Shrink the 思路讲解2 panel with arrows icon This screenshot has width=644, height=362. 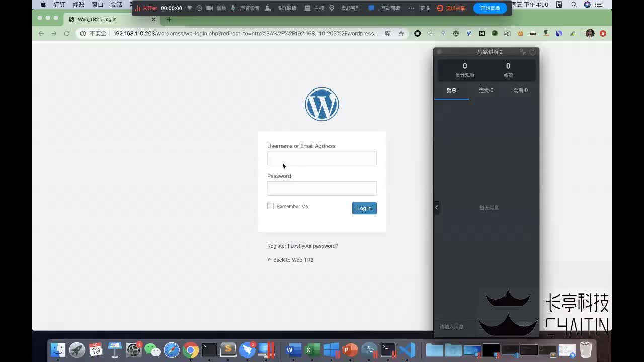point(523,52)
